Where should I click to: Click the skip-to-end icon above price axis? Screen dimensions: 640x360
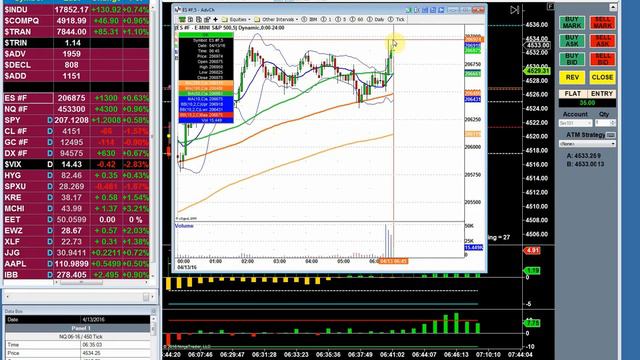514,10
